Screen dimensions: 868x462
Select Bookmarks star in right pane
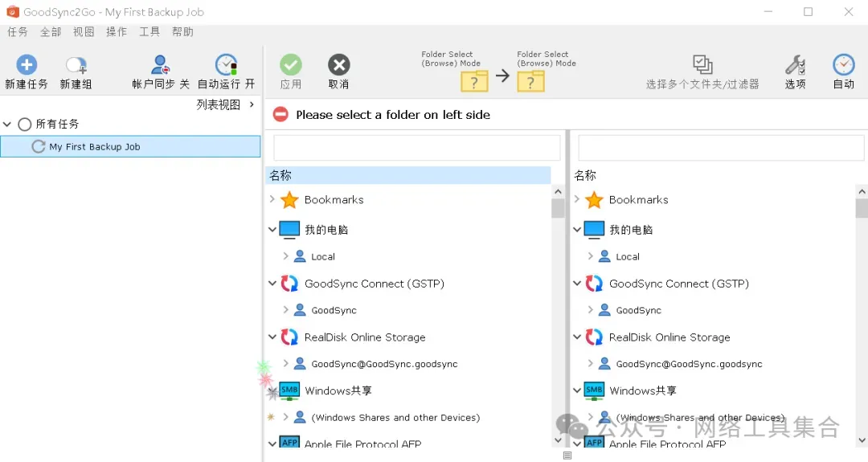[x=594, y=200]
